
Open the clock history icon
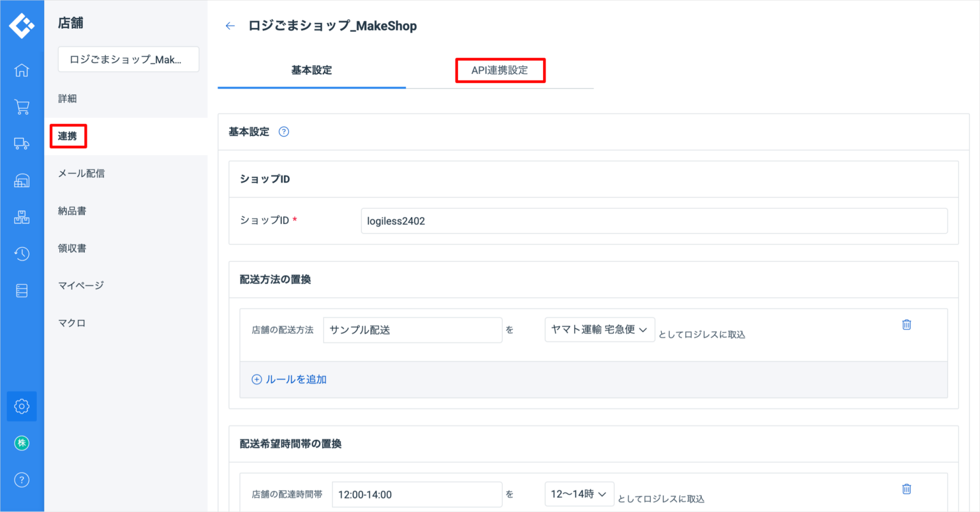point(22,253)
